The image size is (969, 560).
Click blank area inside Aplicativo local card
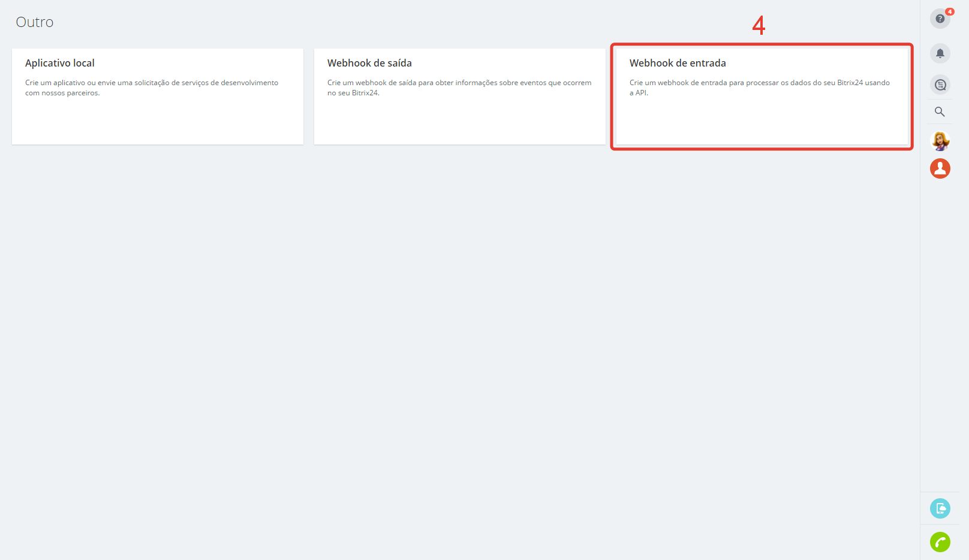pyautogui.click(x=158, y=123)
